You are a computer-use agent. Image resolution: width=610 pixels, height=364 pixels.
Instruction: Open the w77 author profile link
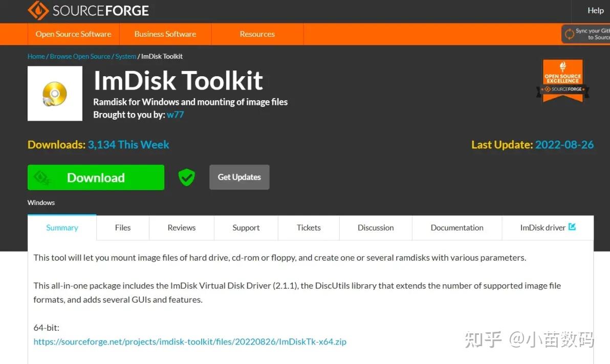pos(175,114)
